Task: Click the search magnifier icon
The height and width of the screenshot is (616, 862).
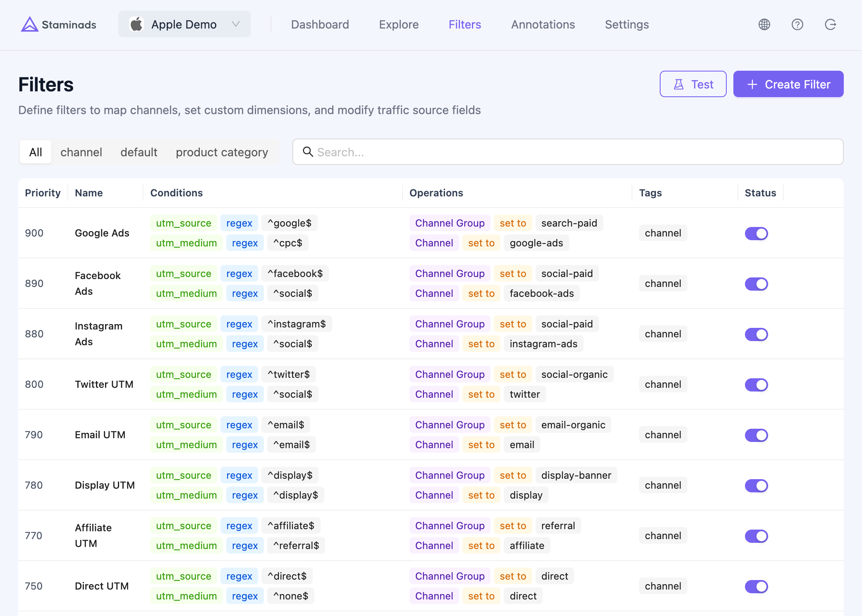Action: click(x=308, y=152)
